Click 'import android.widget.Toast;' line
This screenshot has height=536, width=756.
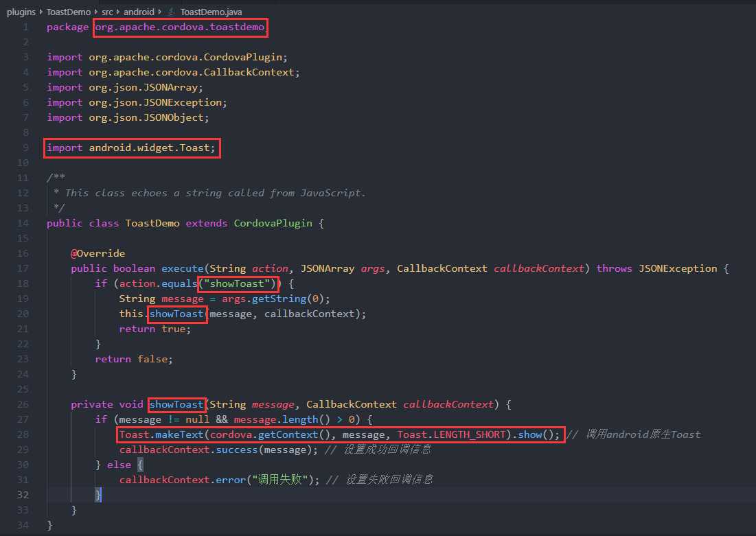(131, 148)
